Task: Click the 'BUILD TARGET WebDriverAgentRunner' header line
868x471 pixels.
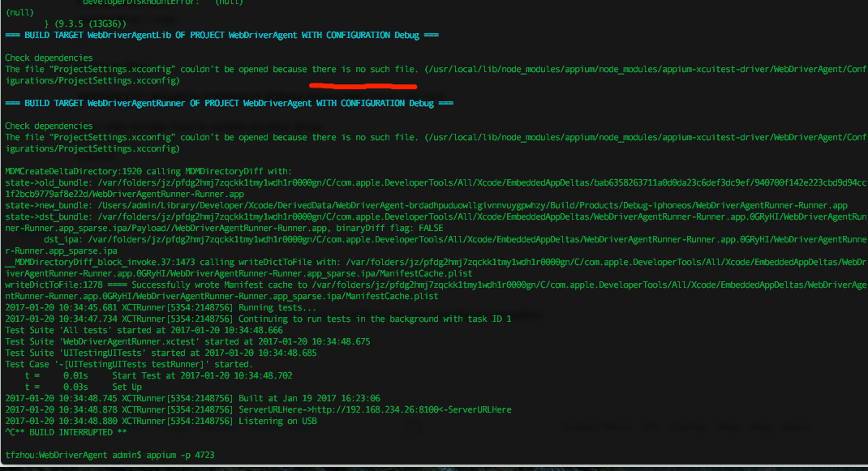Action: 229,103
